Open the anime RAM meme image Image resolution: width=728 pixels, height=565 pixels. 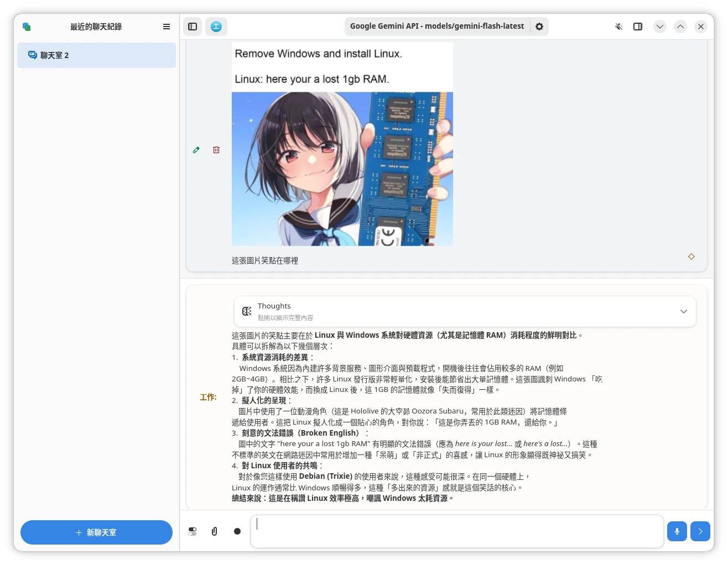(342, 144)
